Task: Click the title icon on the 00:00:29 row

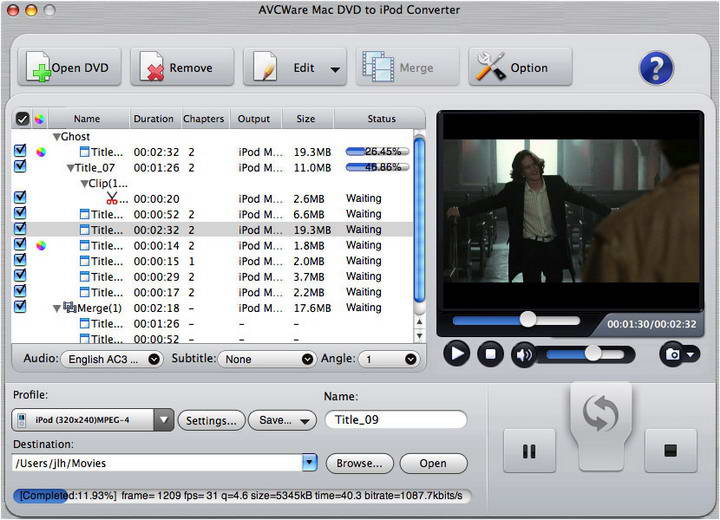Action: click(x=84, y=277)
